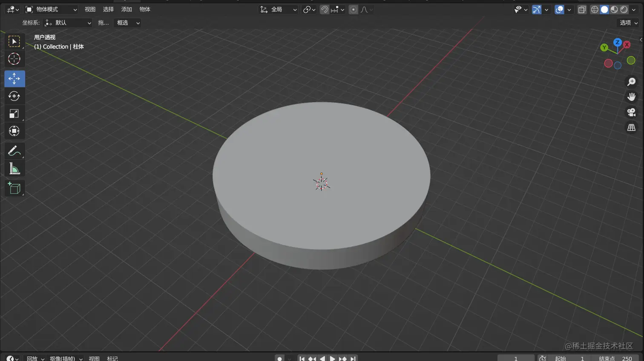
Task: Open the snapping options dropdown
Action: coord(338,9)
